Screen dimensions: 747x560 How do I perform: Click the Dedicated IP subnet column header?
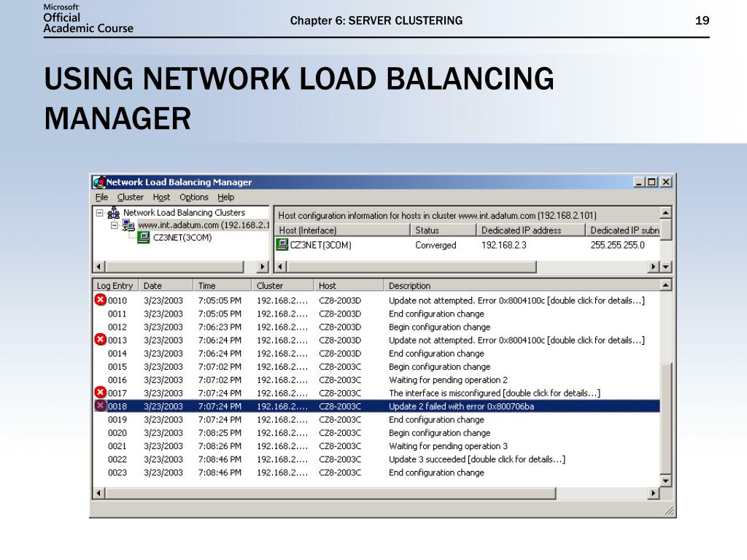pyautogui.click(x=623, y=230)
